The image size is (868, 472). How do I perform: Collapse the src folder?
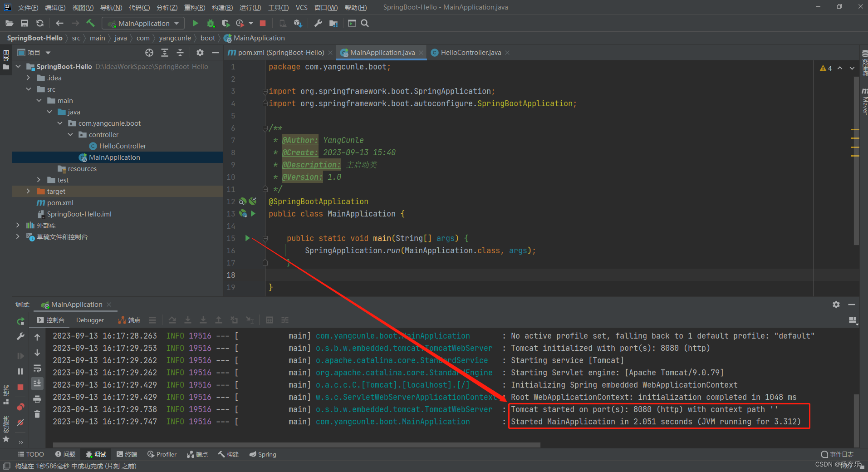pos(29,89)
